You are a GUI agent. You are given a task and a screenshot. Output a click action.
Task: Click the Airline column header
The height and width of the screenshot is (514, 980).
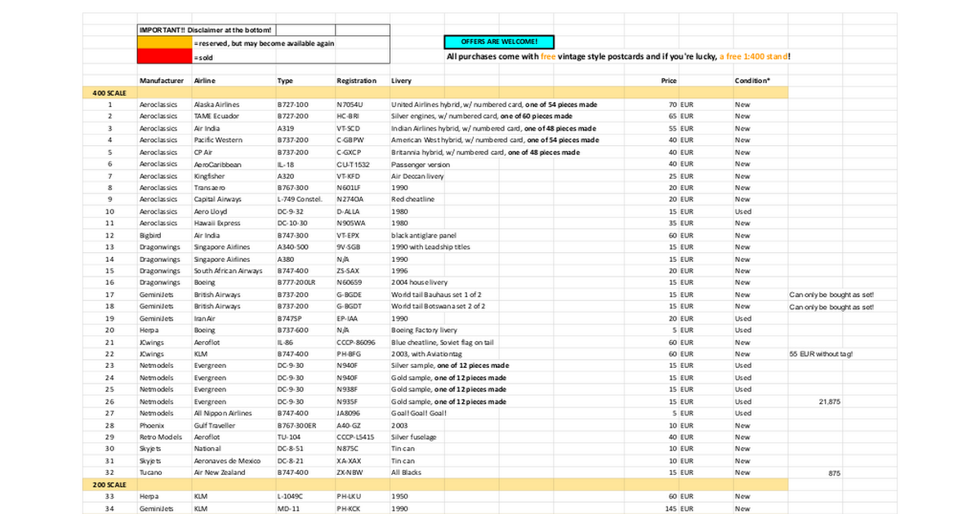point(204,81)
